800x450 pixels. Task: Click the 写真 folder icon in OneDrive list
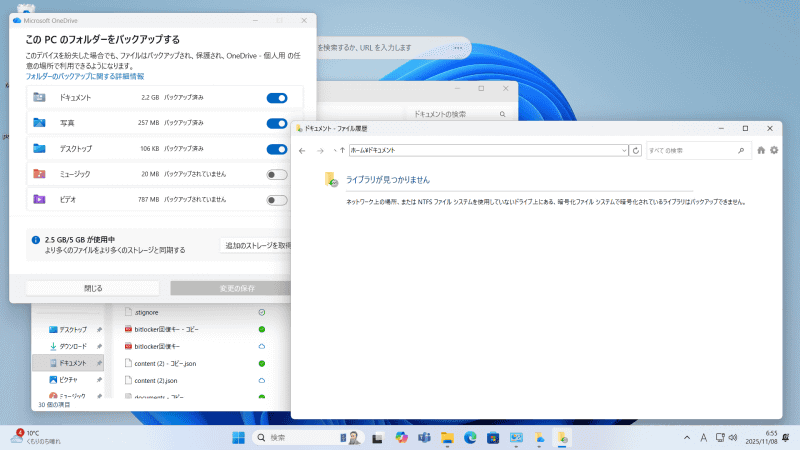coord(39,122)
